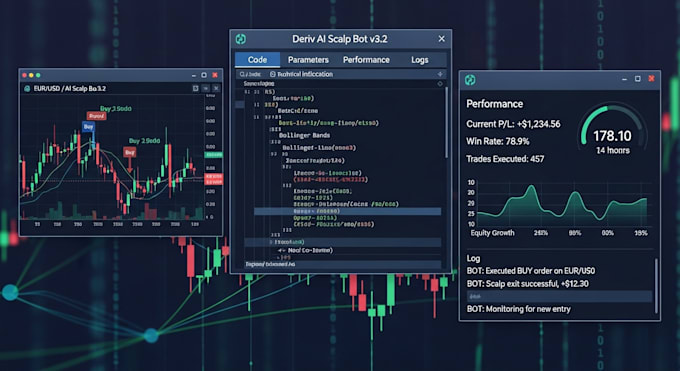Click the green Buy 2.9 label on chart

144,141
